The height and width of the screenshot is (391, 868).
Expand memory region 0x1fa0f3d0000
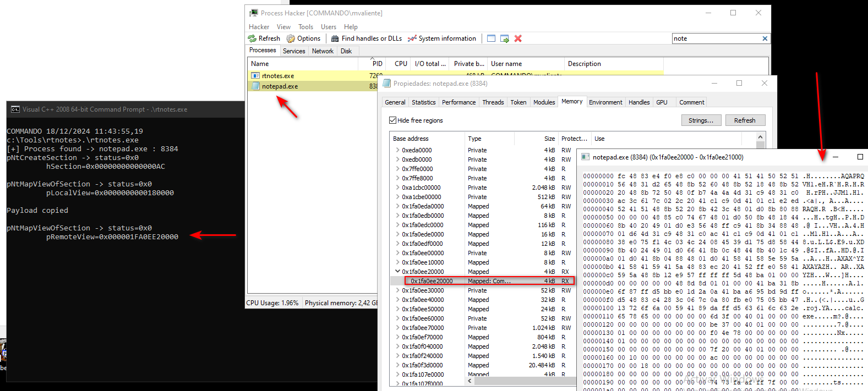point(397,365)
